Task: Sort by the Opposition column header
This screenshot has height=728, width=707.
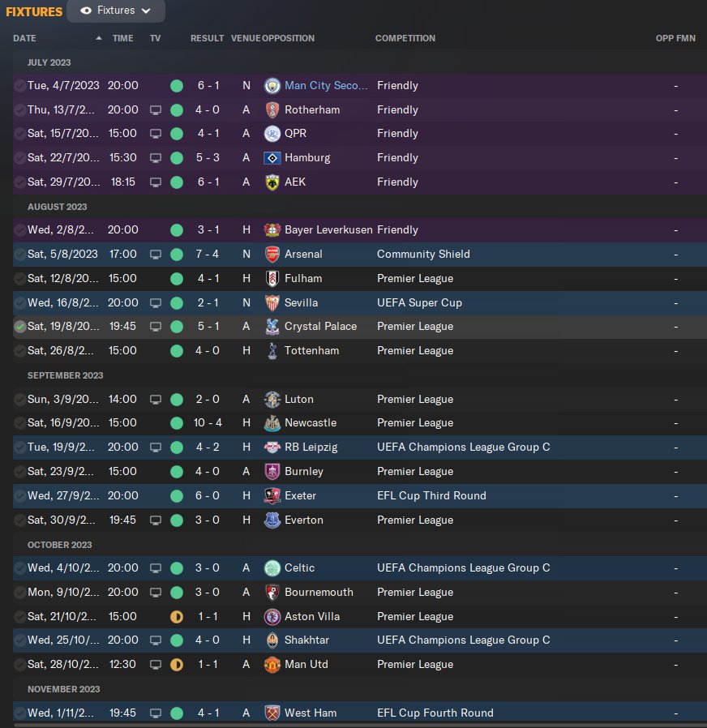Action: (289, 38)
